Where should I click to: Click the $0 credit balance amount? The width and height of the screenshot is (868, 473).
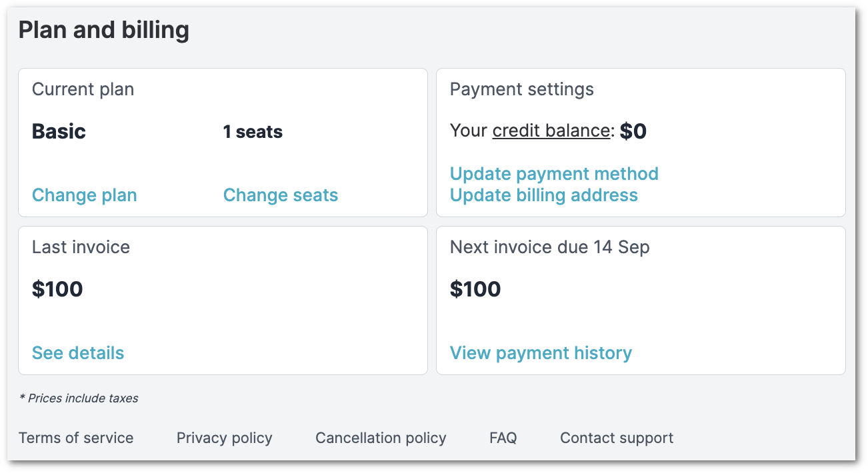(x=633, y=131)
